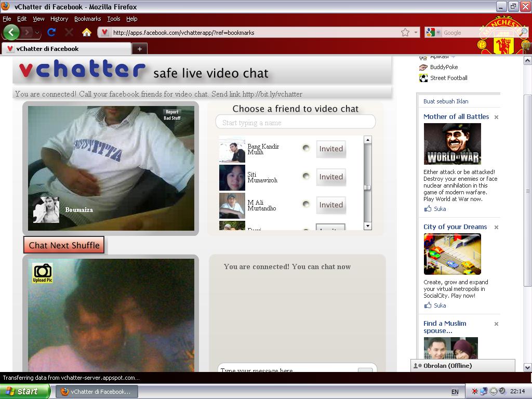Open the recent pages history dropdown arrow

[x=37, y=33]
